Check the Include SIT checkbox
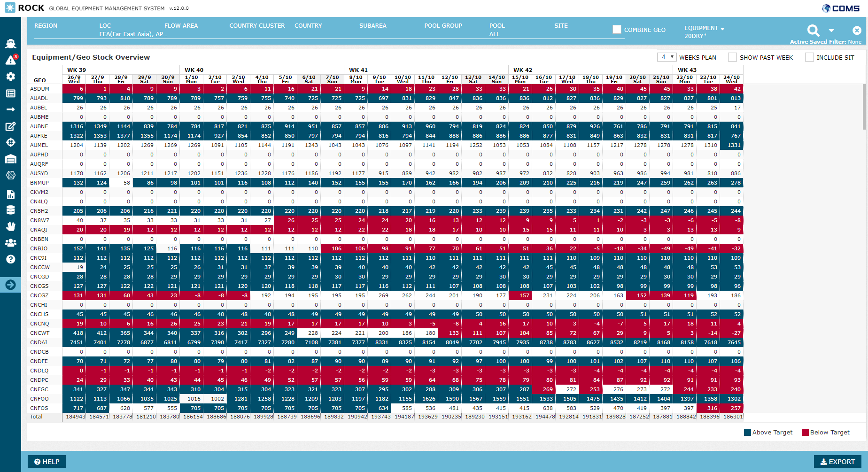868x472 pixels. (x=809, y=57)
